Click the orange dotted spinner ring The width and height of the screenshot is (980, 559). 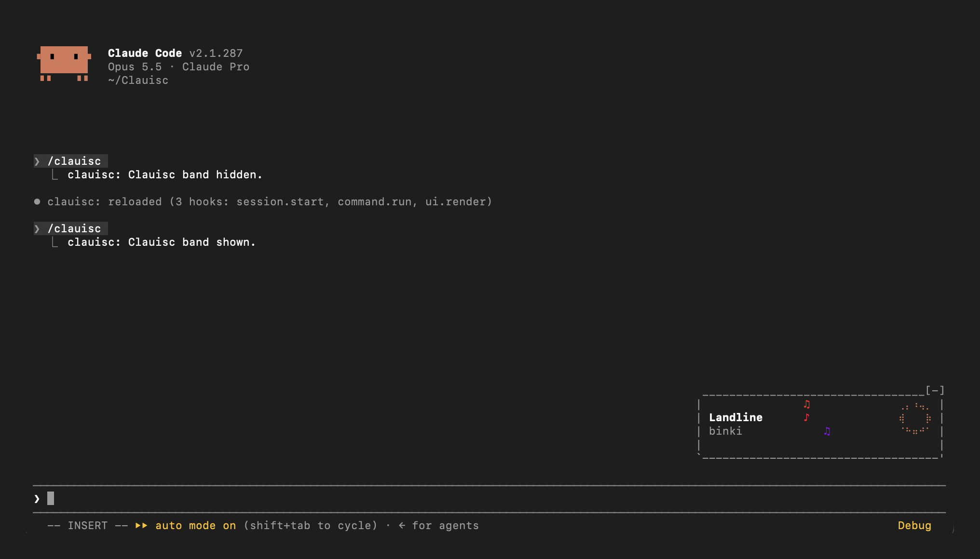click(915, 418)
